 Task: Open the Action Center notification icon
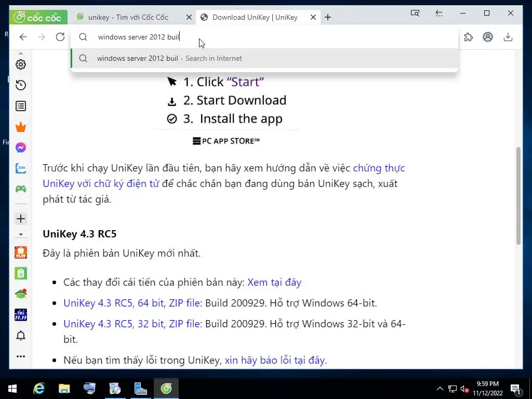(515, 389)
